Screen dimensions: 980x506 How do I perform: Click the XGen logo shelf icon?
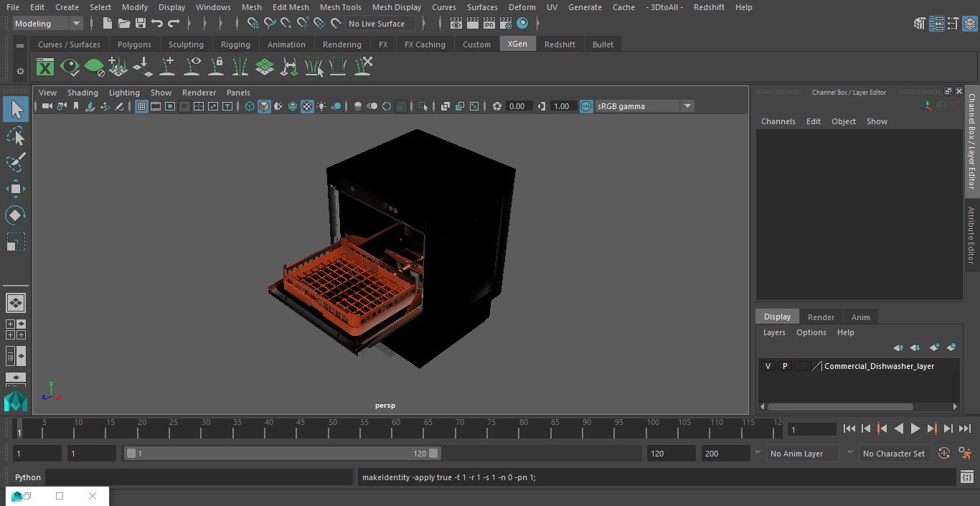(x=45, y=67)
